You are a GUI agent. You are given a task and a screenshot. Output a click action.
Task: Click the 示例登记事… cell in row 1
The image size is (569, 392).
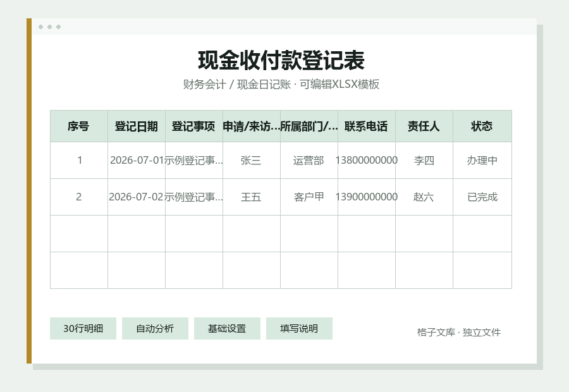(x=194, y=161)
